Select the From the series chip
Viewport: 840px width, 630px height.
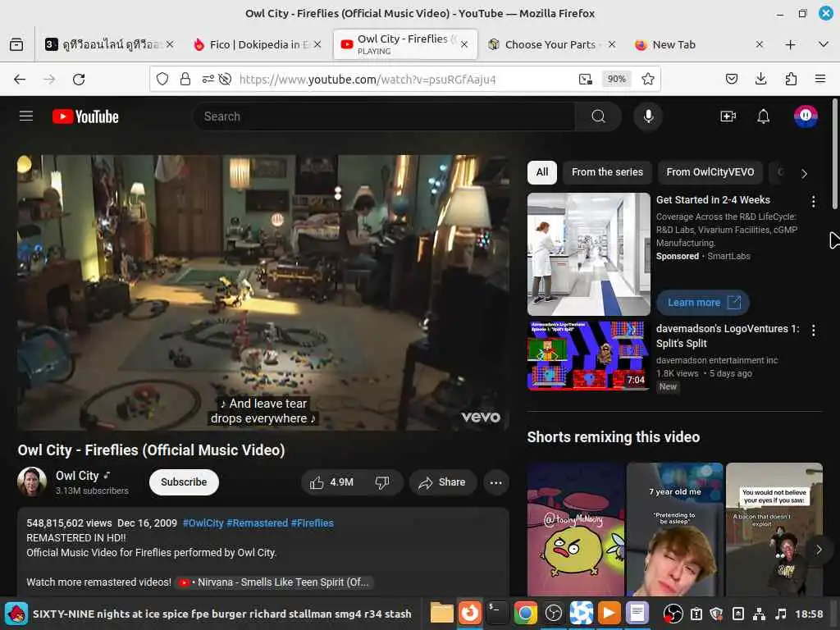coord(607,172)
